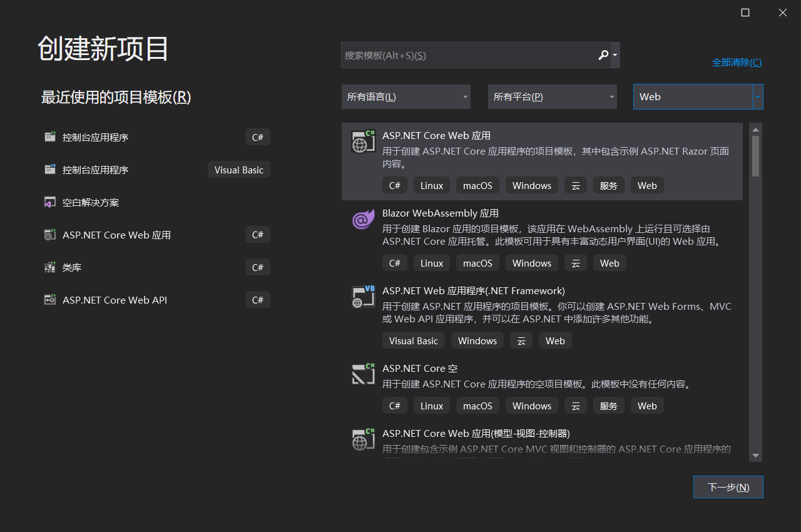Click Windows tag under ASP.NET Web 应用程序(.NET Framework)
Screen dimensions: 801x532
click(477, 341)
